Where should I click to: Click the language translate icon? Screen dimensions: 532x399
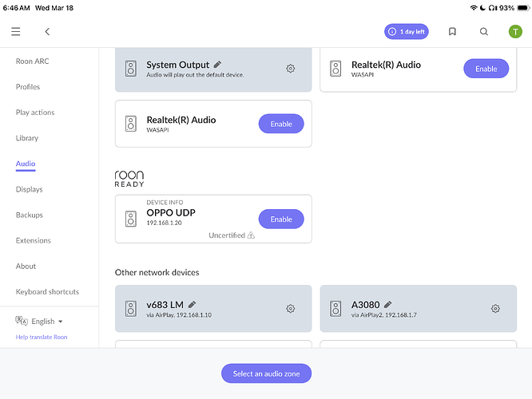[21, 321]
